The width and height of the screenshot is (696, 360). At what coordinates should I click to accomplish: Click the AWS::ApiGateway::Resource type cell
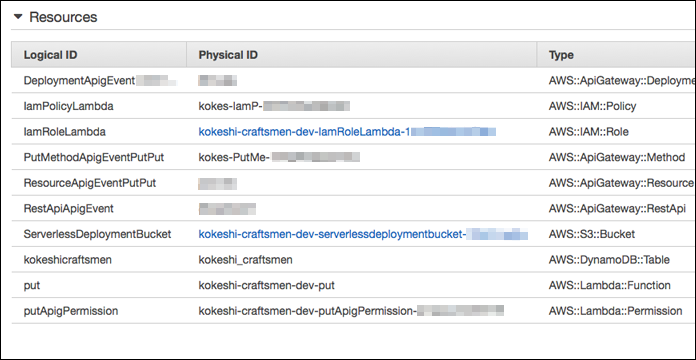tap(621, 183)
